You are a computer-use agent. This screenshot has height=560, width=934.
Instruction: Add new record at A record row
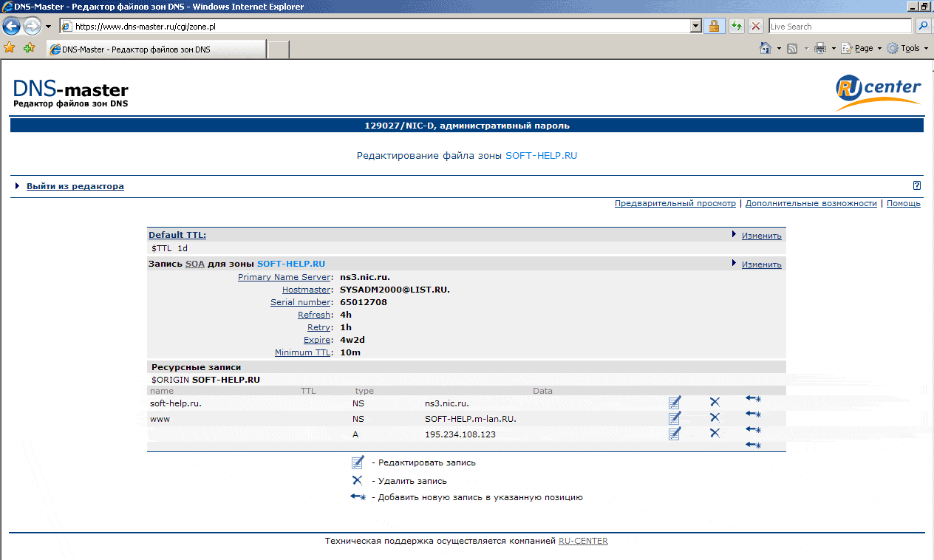(x=753, y=430)
